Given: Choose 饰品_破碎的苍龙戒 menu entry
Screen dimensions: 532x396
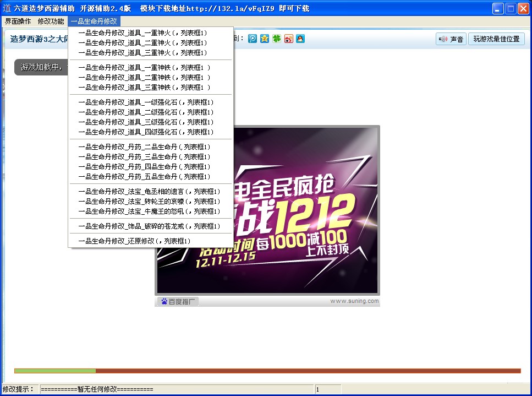Looking at the screenshot, I should click(x=149, y=226).
